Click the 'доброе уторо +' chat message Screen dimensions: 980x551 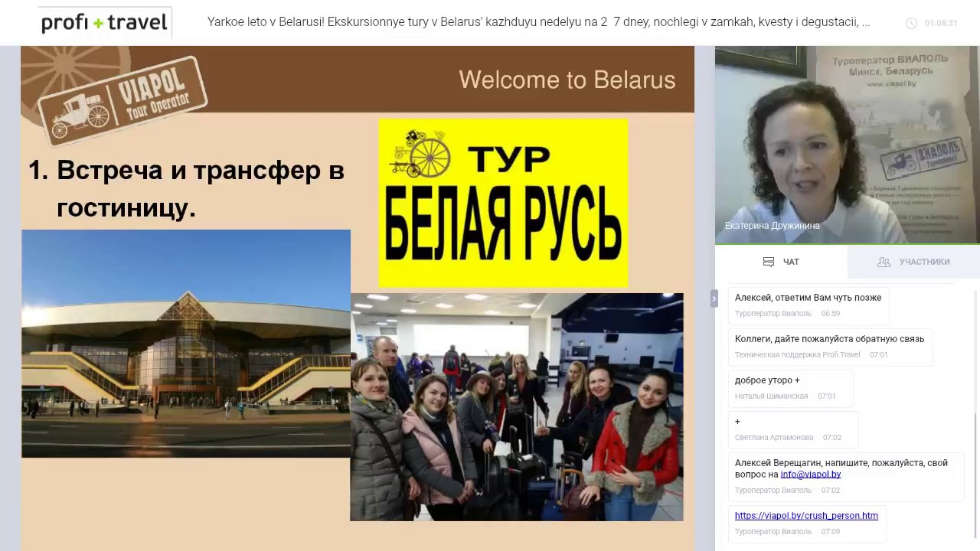(767, 380)
